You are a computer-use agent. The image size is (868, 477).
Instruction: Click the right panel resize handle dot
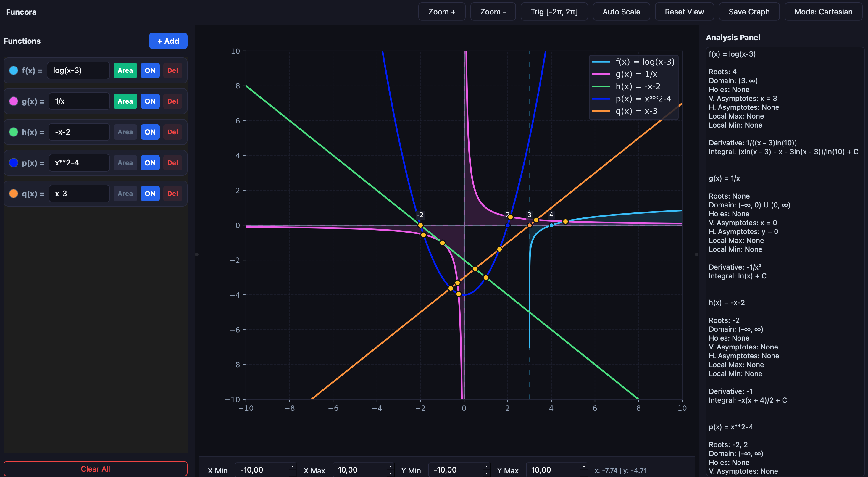coord(696,254)
